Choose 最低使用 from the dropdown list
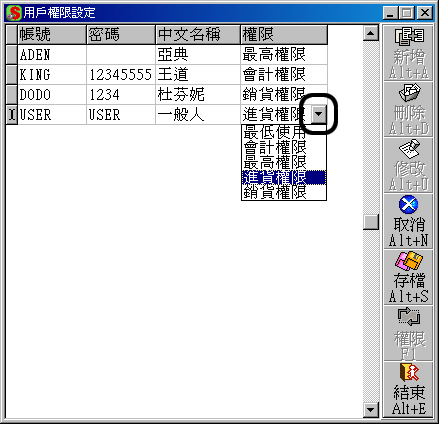The image size is (439, 424). (x=284, y=132)
